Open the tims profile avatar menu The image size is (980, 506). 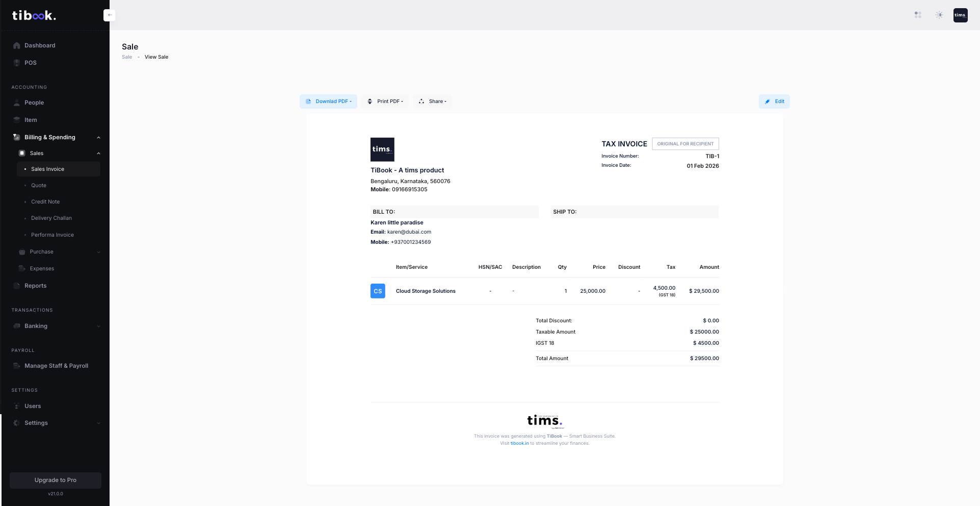pos(960,15)
